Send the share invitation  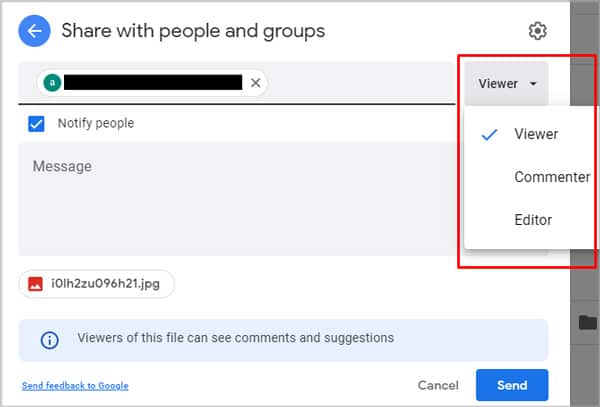click(x=512, y=385)
